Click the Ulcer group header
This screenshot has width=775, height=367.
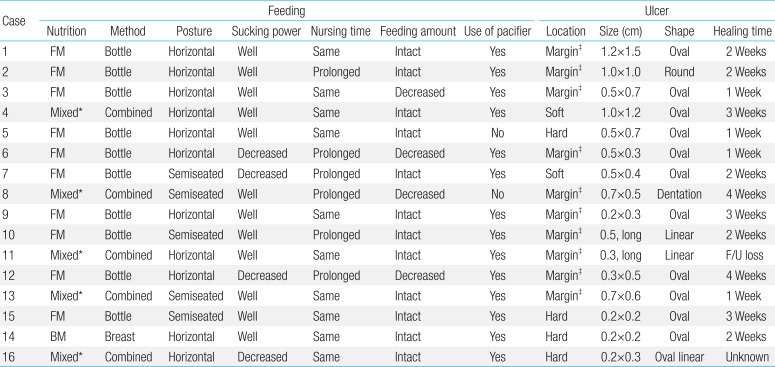pyautogui.click(x=656, y=11)
